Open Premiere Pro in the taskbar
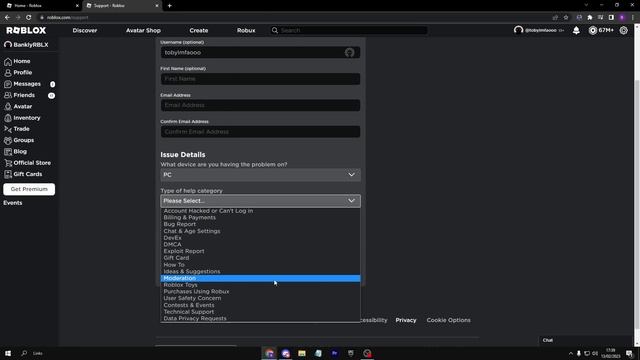Screen dimensions: 640x360 [335, 353]
